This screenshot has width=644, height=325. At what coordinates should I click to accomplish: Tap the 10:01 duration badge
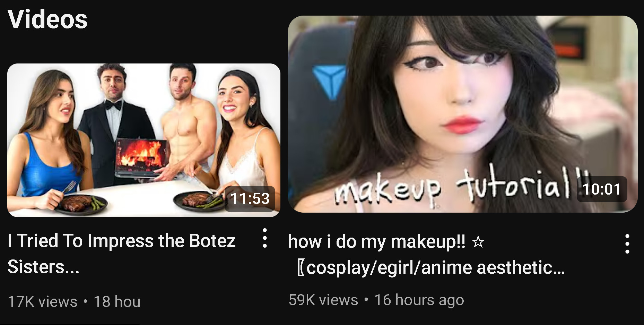(602, 189)
